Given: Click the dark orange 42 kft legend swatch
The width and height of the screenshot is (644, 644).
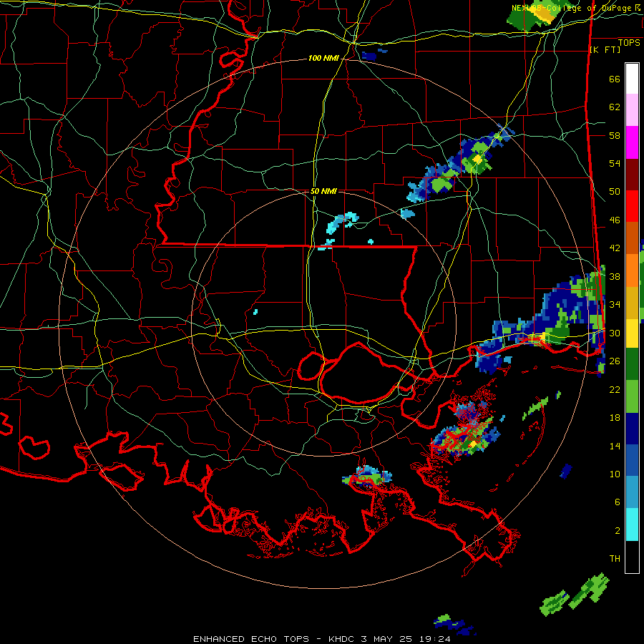Looking at the screenshot, I should [x=632, y=238].
